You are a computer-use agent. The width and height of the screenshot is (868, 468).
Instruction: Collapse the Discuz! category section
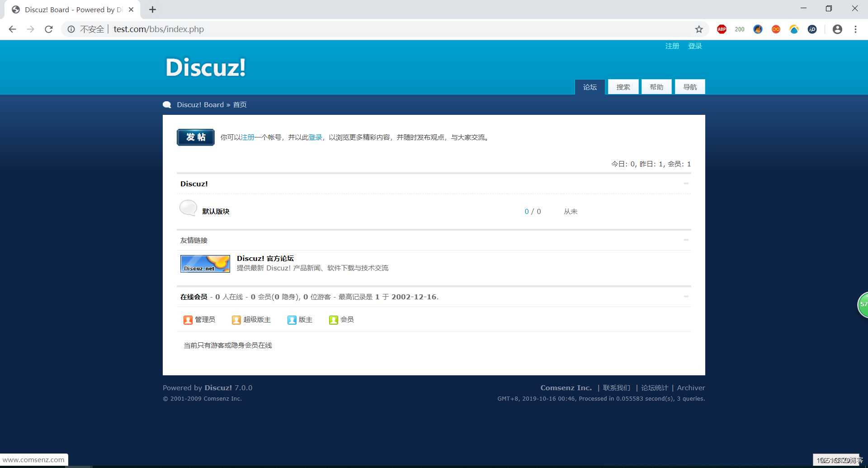(x=686, y=184)
